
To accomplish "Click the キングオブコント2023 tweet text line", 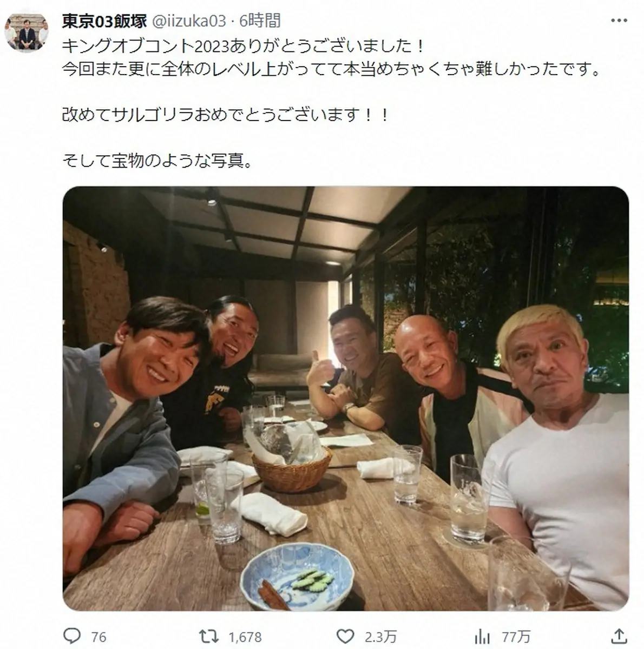I will [x=244, y=46].
